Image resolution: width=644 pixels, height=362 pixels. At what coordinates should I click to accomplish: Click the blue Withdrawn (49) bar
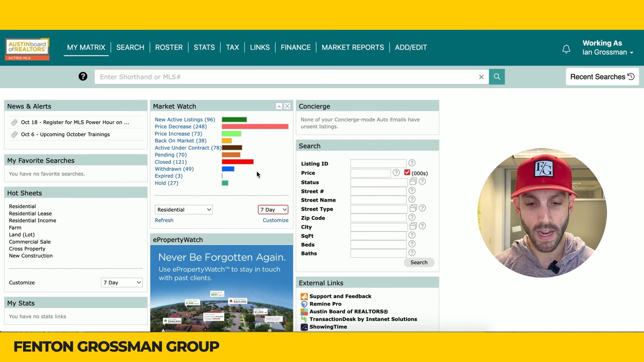[228, 169]
